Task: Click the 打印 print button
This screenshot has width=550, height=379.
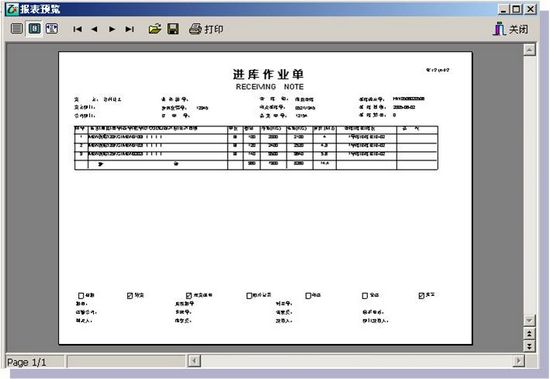Action: [206, 29]
